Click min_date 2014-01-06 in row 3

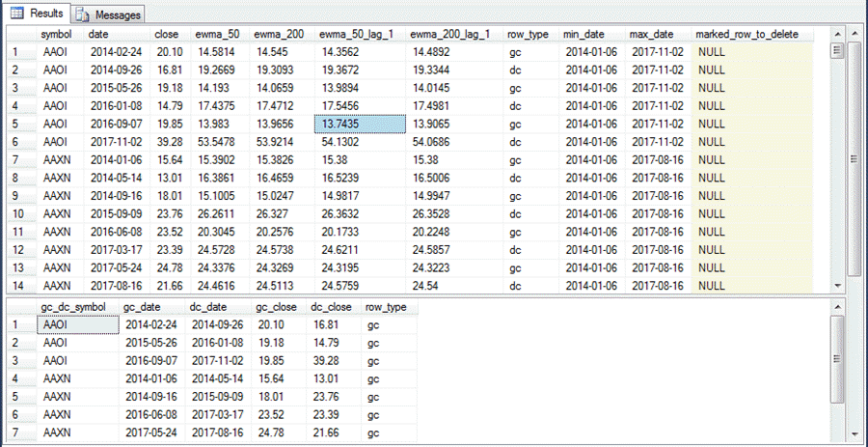coord(590,88)
